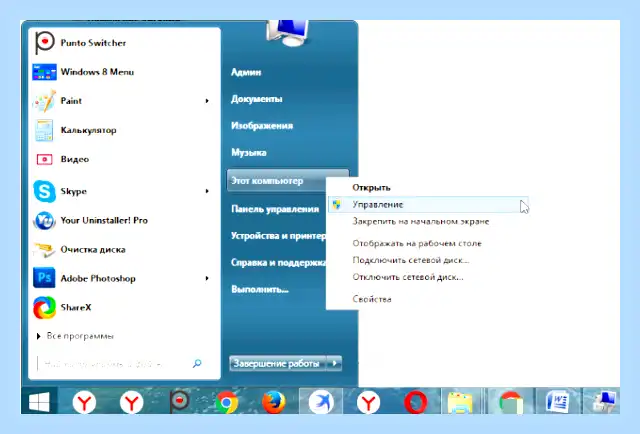Viewport: 640px width, 434px height.
Task: Choose Управление in the context menu
Action: point(428,205)
